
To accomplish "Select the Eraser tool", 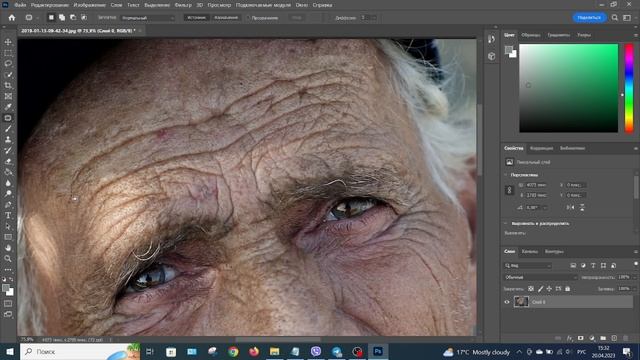I will point(8,161).
